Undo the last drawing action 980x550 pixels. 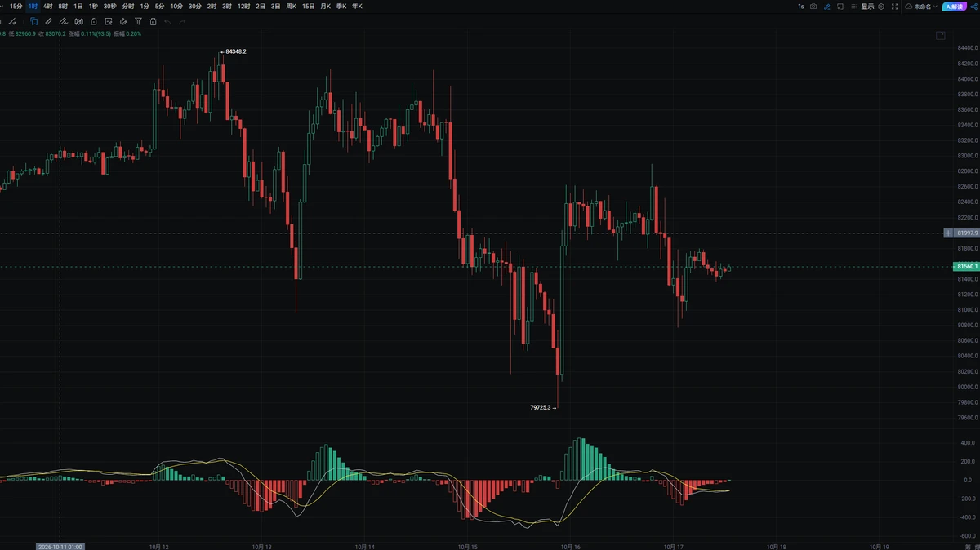pos(167,21)
